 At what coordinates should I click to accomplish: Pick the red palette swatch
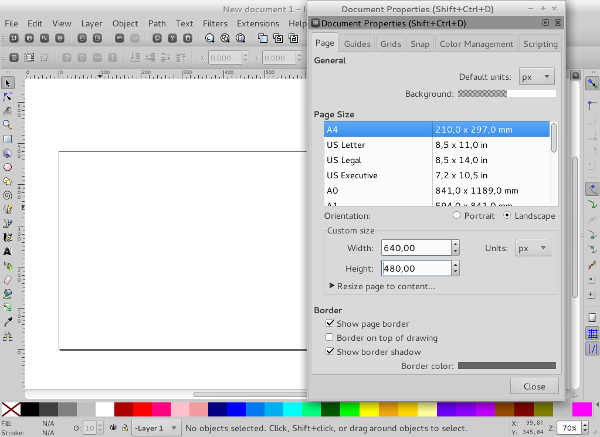pyautogui.click(x=142, y=409)
